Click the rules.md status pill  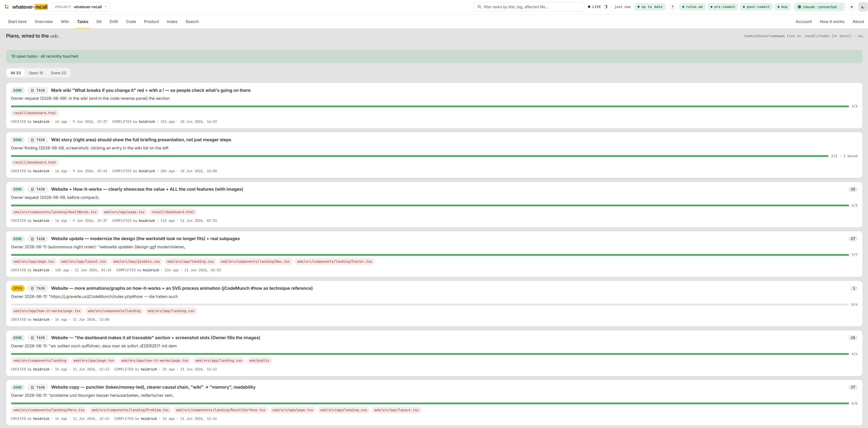[692, 7]
